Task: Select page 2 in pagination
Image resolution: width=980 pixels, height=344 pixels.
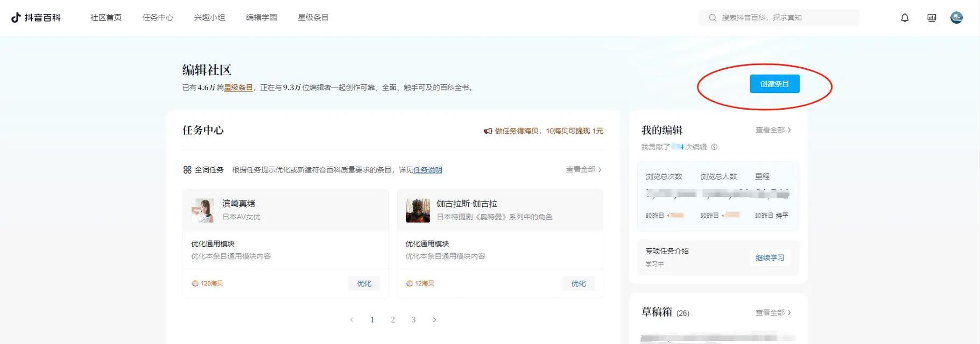Action: [393, 320]
